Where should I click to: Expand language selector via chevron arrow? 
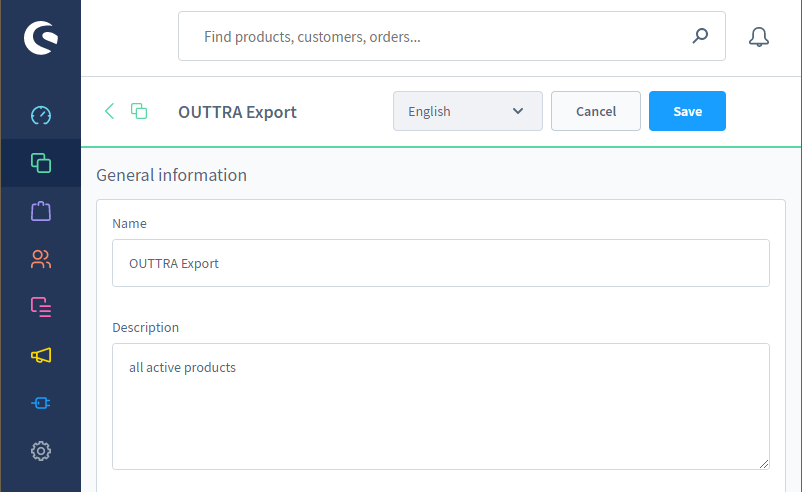pos(518,111)
